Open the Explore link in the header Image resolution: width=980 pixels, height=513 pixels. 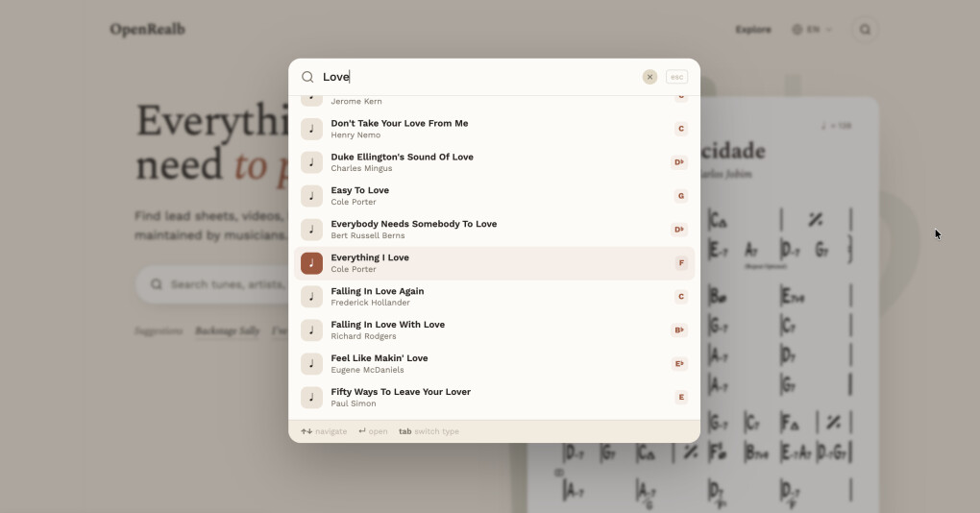click(753, 30)
